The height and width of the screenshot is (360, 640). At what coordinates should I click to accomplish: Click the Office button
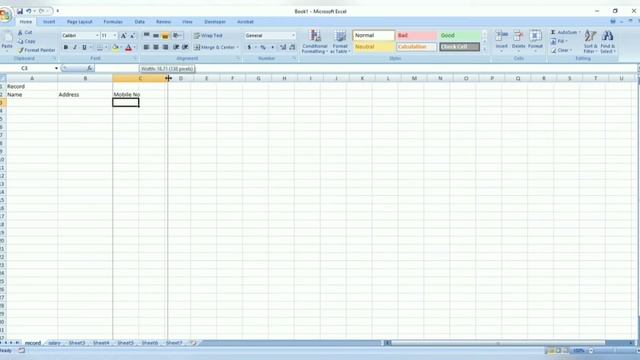[5, 15]
